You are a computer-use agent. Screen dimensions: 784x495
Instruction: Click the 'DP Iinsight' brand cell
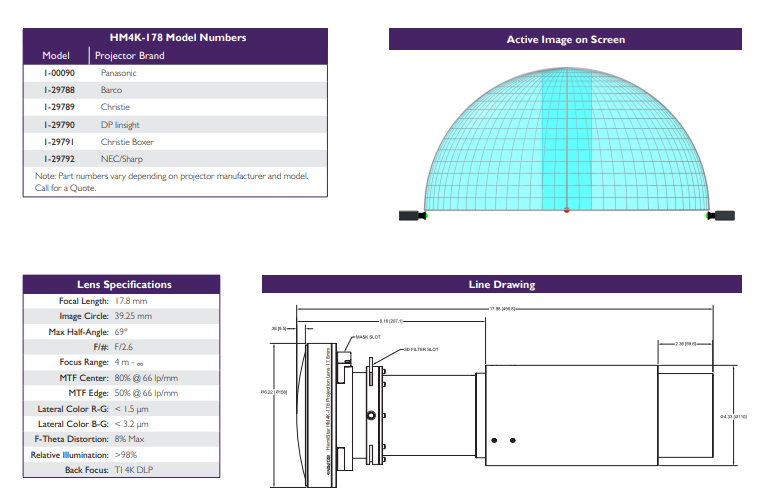pyautogui.click(x=120, y=125)
